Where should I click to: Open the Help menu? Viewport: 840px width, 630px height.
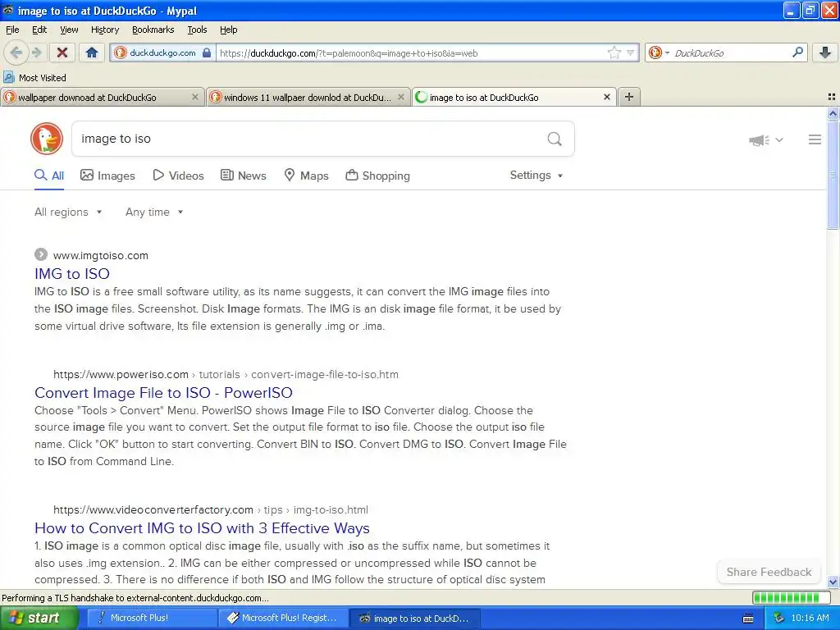229,30
